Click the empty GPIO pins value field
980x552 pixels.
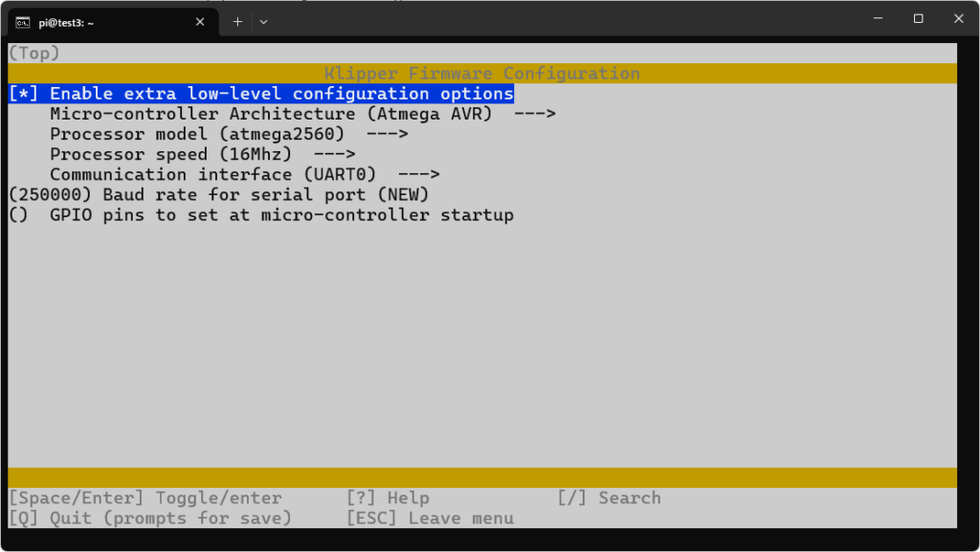19,215
